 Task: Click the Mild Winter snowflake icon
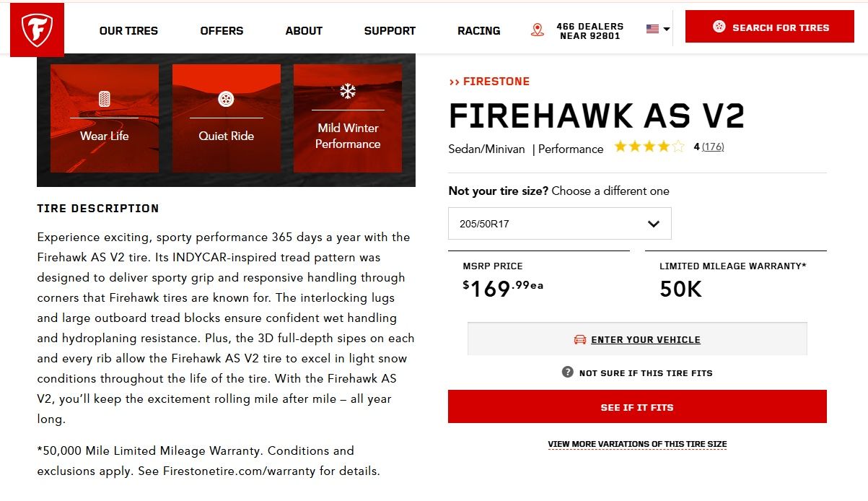[348, 91]
